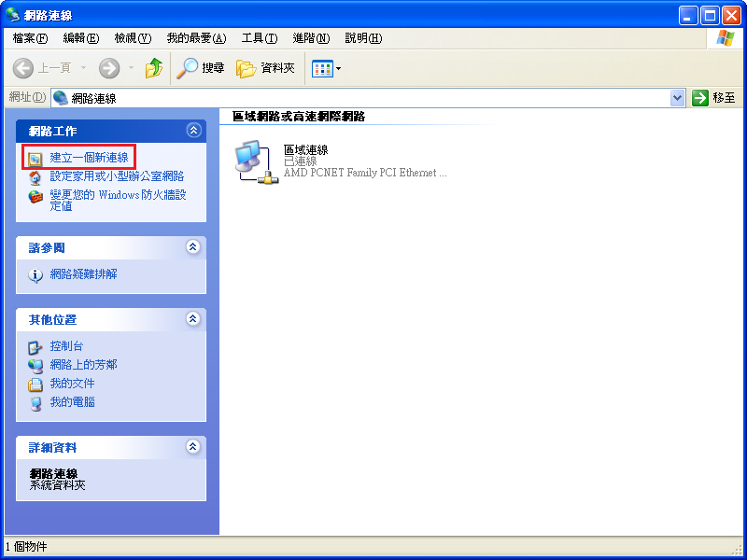Click the 建立一個新連線 link
Screen dimensions: 747x560
click(x=89, y=158)
